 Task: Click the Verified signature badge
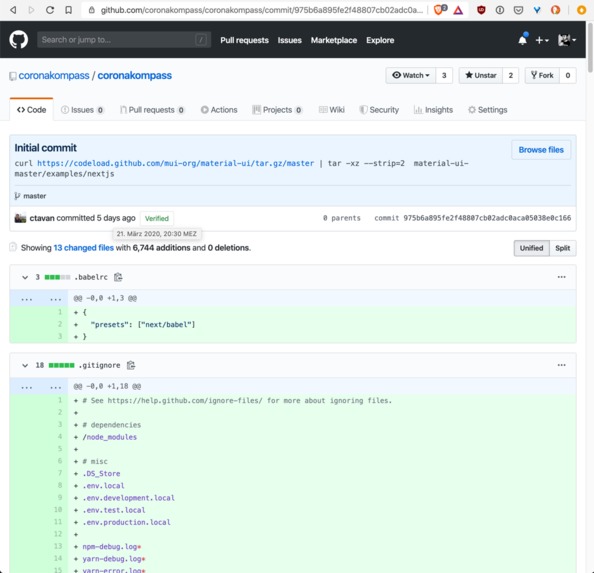tap(157, 219)
